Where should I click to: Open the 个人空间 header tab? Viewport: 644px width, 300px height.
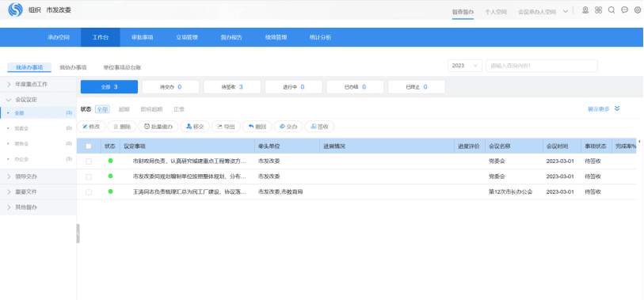coord(496,12)
